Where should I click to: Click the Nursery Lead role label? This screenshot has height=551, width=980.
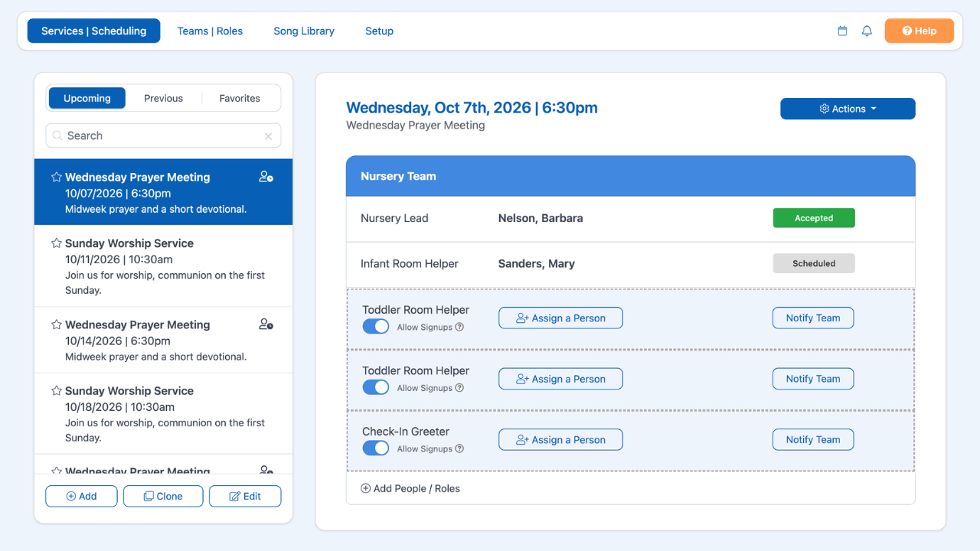[x=394, y=218]
